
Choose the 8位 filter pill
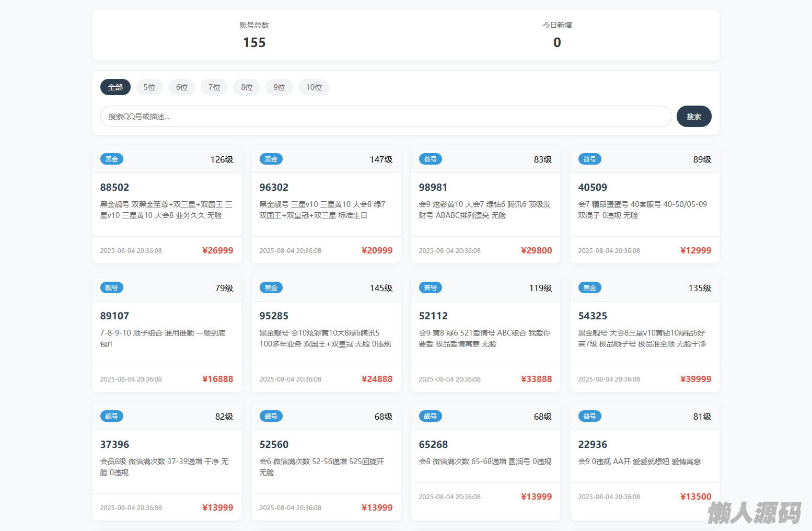point(247,87)
